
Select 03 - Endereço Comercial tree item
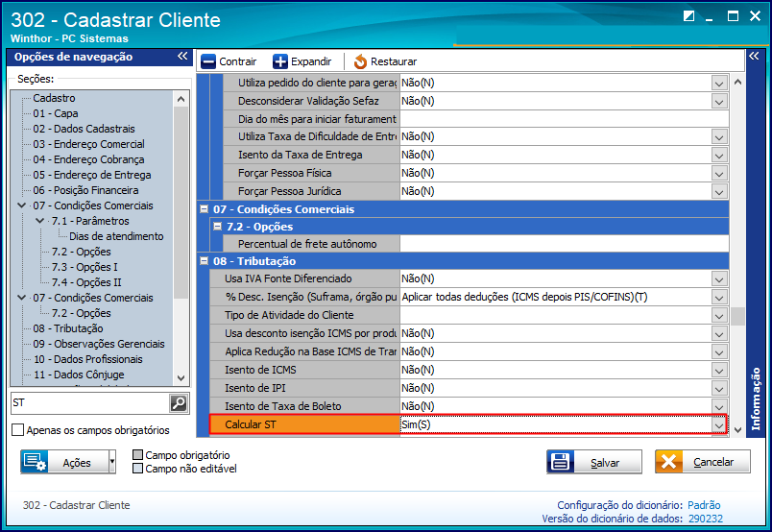pos(88,144)
